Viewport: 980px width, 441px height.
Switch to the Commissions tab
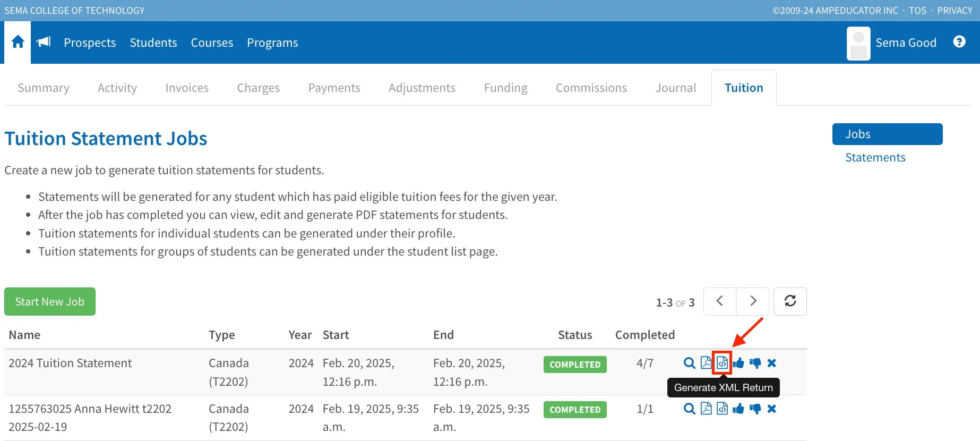click(591, 88)
